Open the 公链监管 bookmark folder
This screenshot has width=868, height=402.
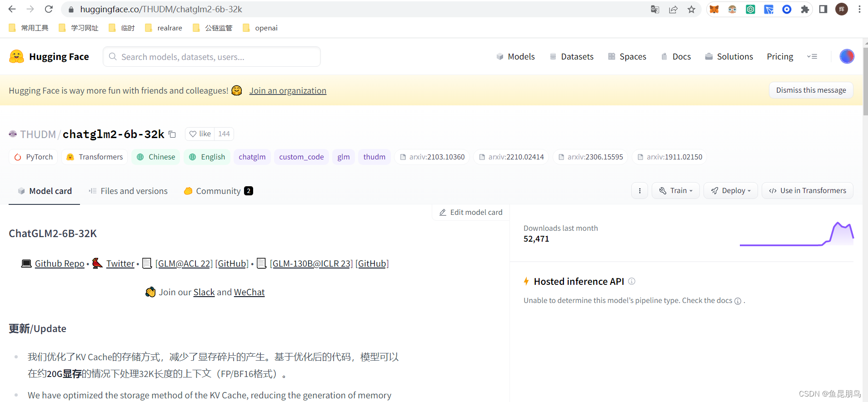click(212, 28)
